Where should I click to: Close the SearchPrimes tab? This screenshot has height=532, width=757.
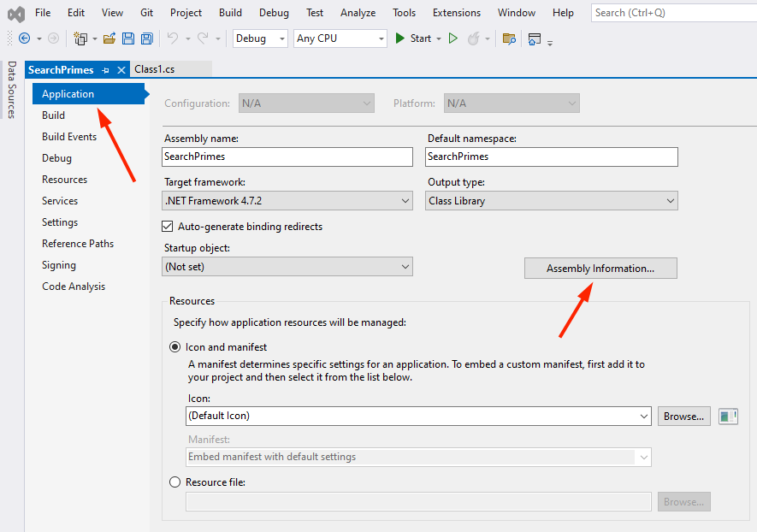coord(121,70)
